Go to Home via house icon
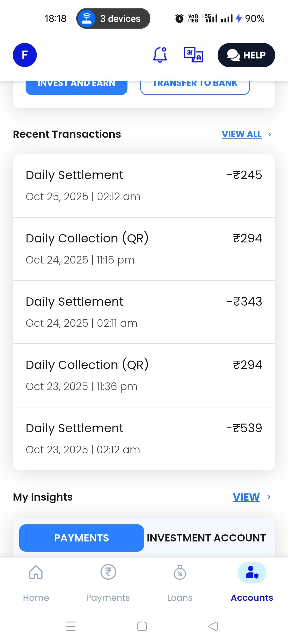The image size is (288, 644). click(36, 572)
